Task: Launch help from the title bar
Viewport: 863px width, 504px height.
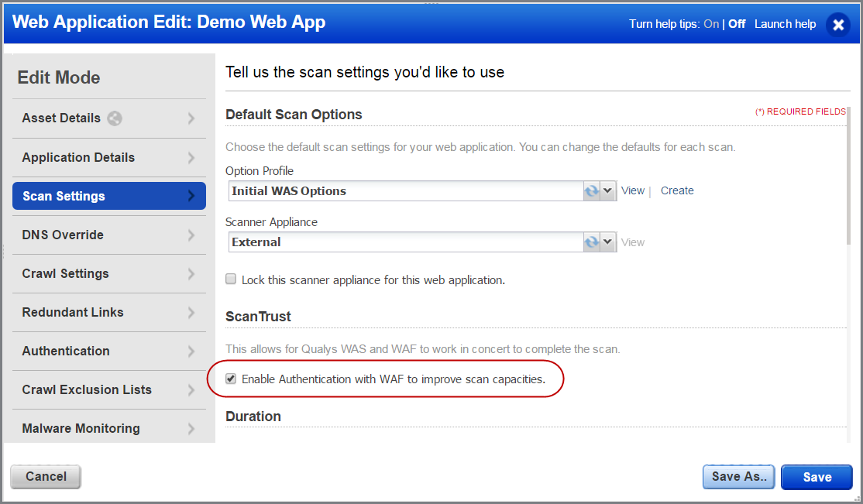Action: 785,24
